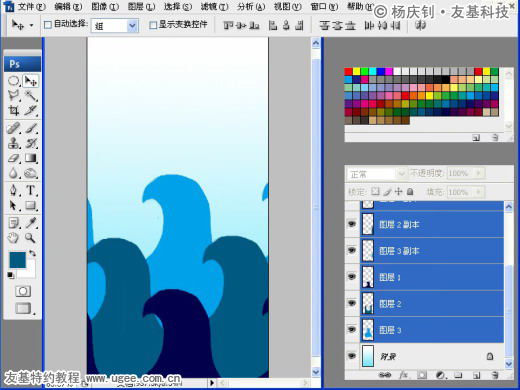This screenshot has height=390, width=520.
Task: Select the History Brush tool
Action: tap(31, 143)
